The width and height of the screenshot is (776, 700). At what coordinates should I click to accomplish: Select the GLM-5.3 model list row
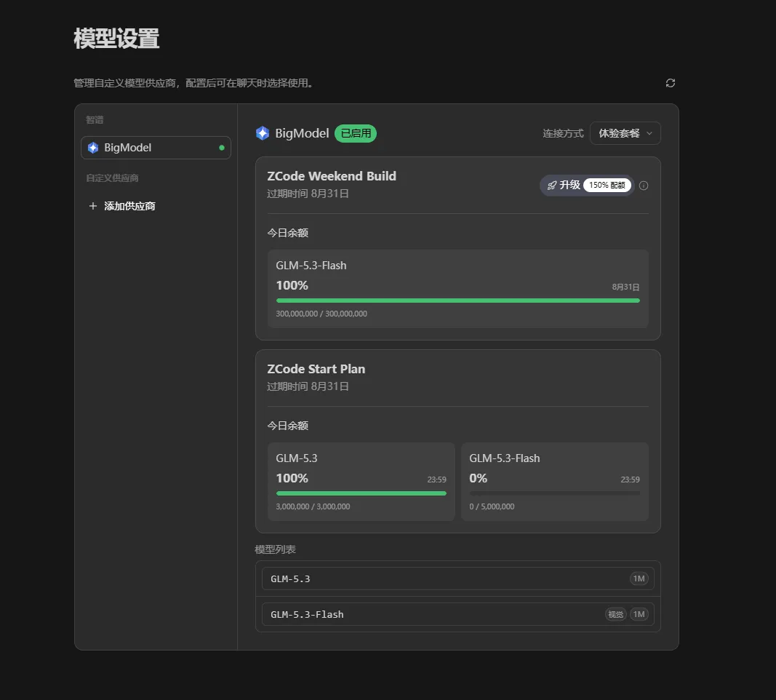click(457, 578)
